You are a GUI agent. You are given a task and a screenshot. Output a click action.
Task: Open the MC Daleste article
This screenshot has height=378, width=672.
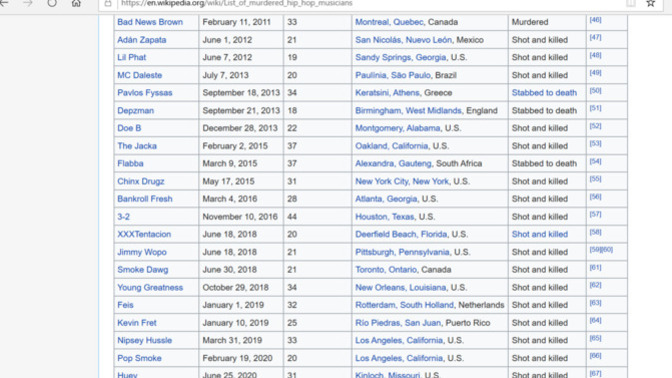pos(140,75)
